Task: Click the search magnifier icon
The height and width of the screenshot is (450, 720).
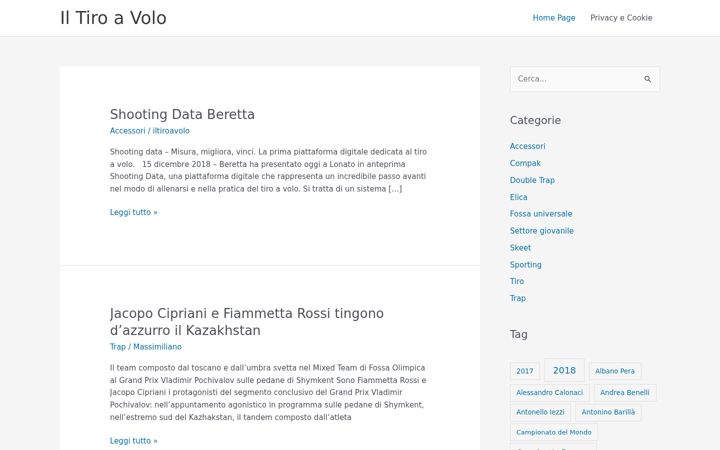Action: pos(647,79)
